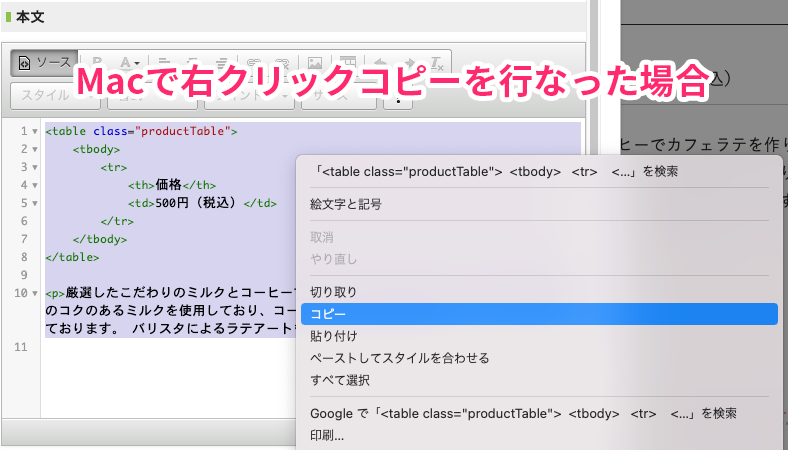
Task: Click the insert link icon
Action: (254, 63)
